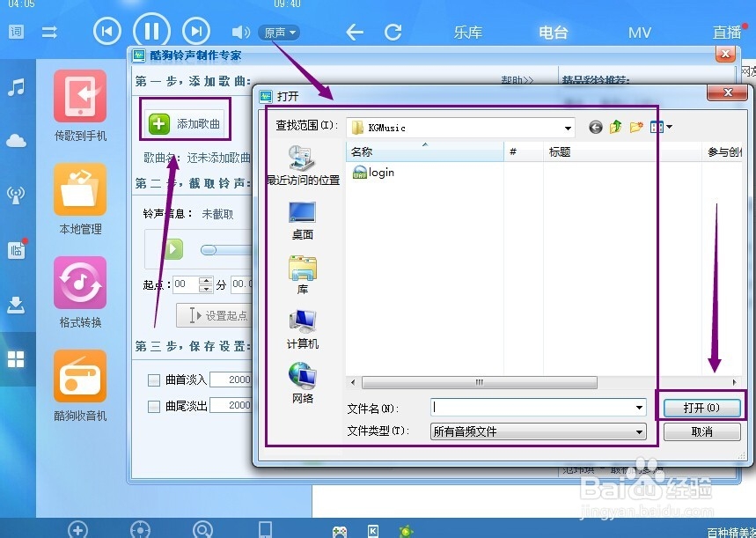This screenshot has width=756, height=538.
Task: Open the cloud sidebar icon
Action: tap(16, 140)
